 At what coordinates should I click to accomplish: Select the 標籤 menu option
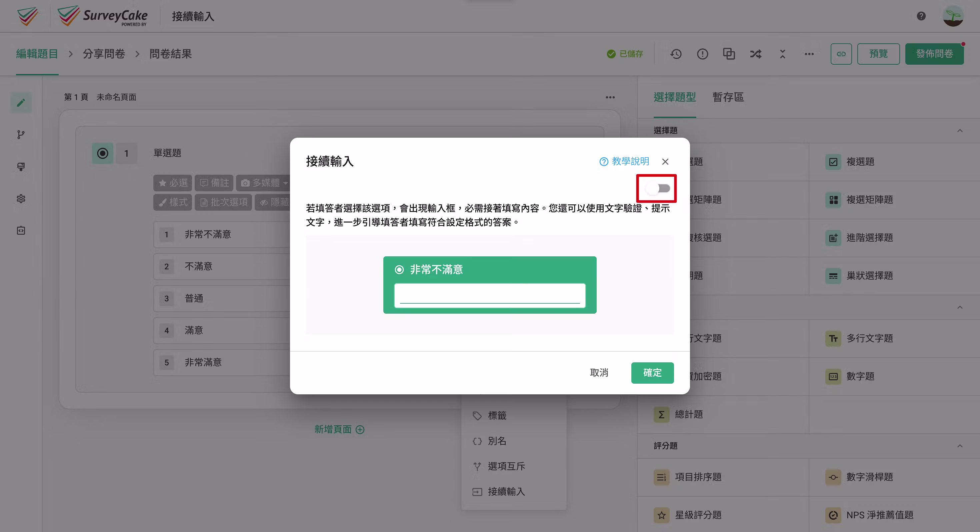[x=514, y=416]
